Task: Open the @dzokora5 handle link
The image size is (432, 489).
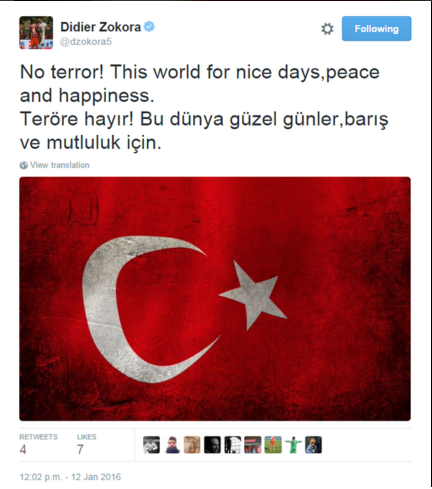Action: 86,42
